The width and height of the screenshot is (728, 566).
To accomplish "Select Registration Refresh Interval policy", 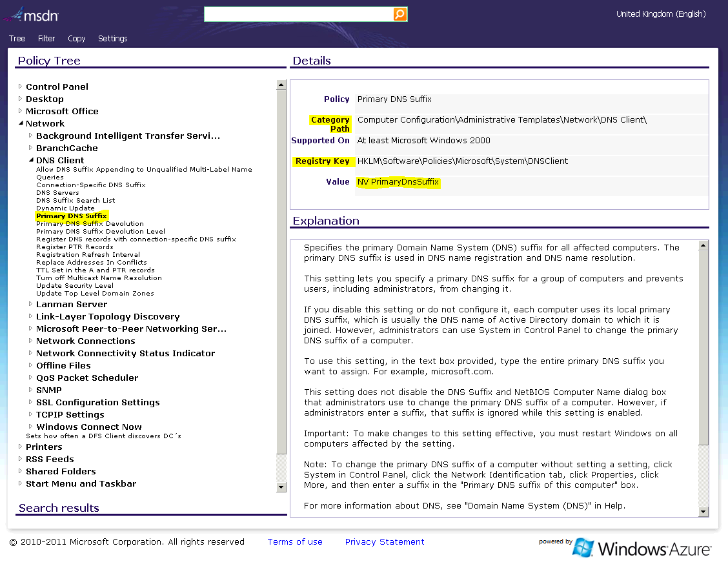I will [x=88, y=255].
